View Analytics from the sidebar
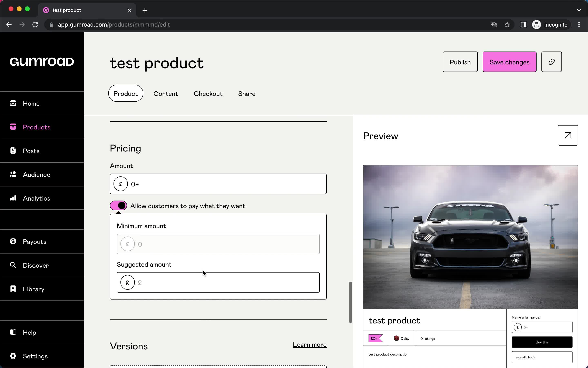This screenshot has height=368, width=588. [42, 198]
